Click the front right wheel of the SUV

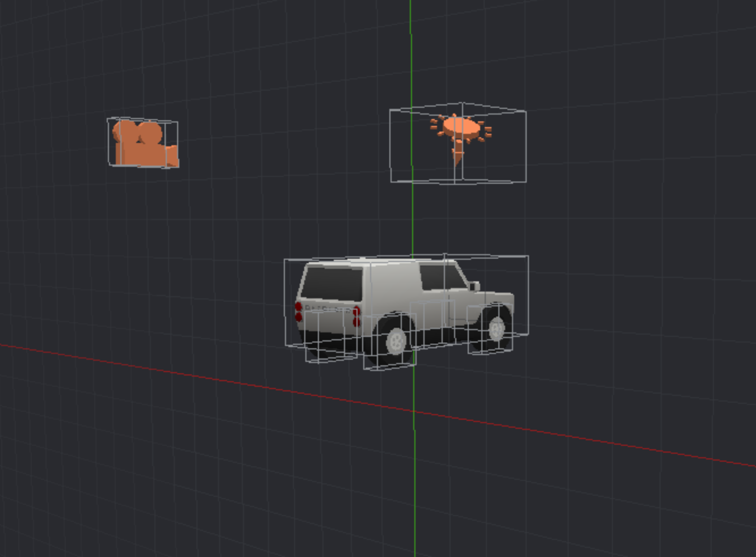tap(497, 328)
